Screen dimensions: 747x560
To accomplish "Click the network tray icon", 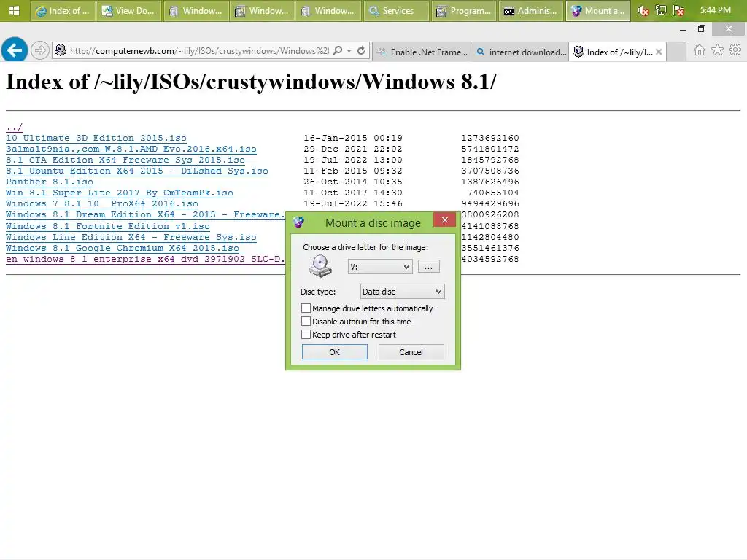I will tap(661, 10).
